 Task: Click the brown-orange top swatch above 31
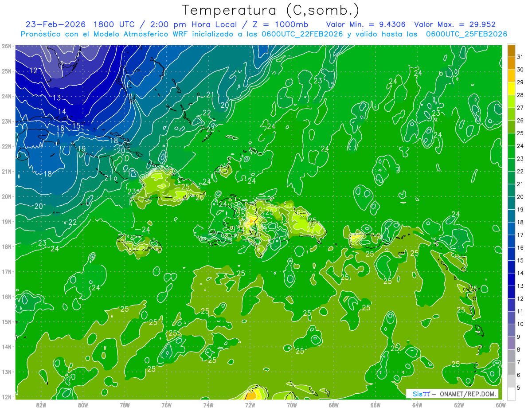coord(511,51)
